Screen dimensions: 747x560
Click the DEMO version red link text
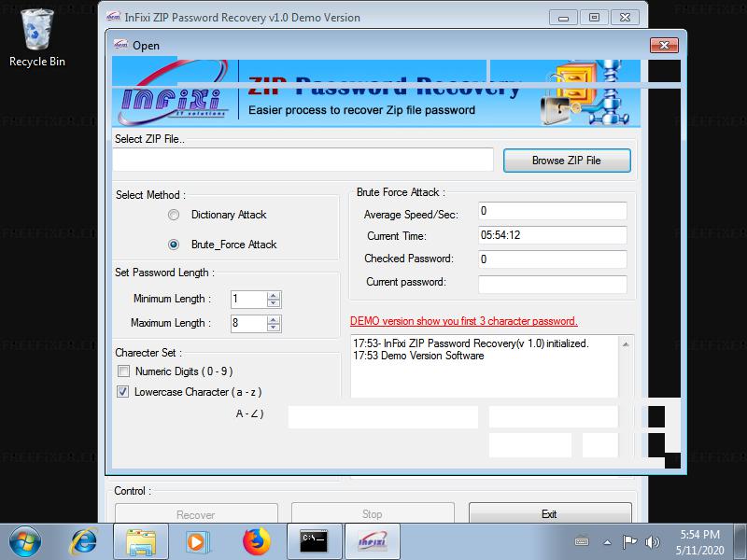point(463,321)
